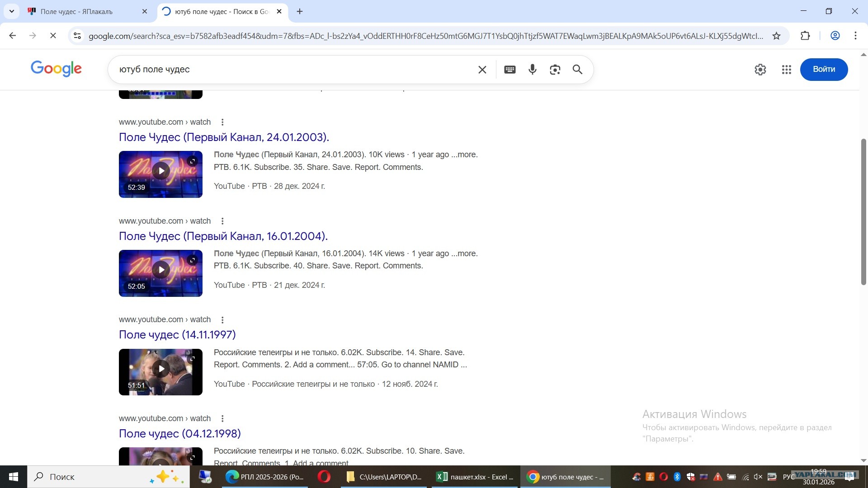Go back with the browser back arrow
868x488 pixels.
[13, 36]
